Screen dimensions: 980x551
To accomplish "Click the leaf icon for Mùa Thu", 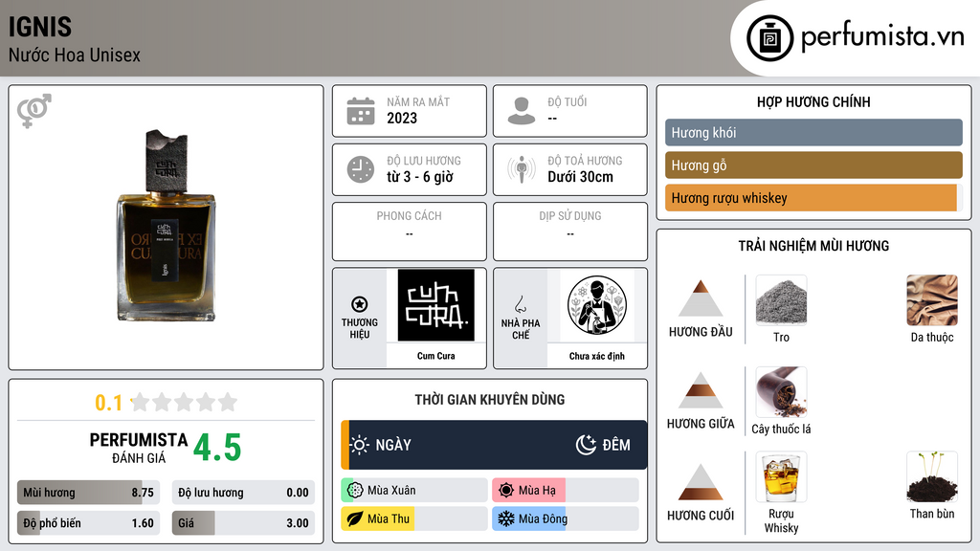I will 355,518.
